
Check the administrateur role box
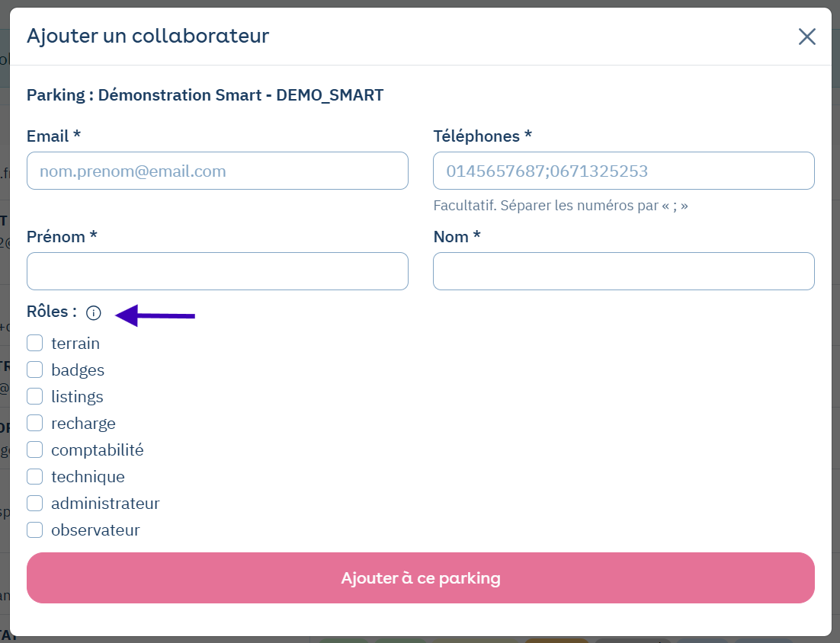point(35,504)
